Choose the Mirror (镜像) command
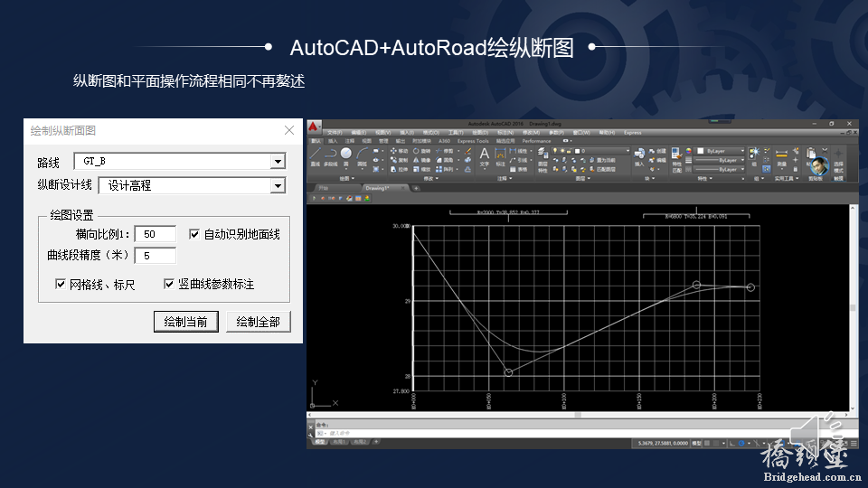 tap(422, 160)
